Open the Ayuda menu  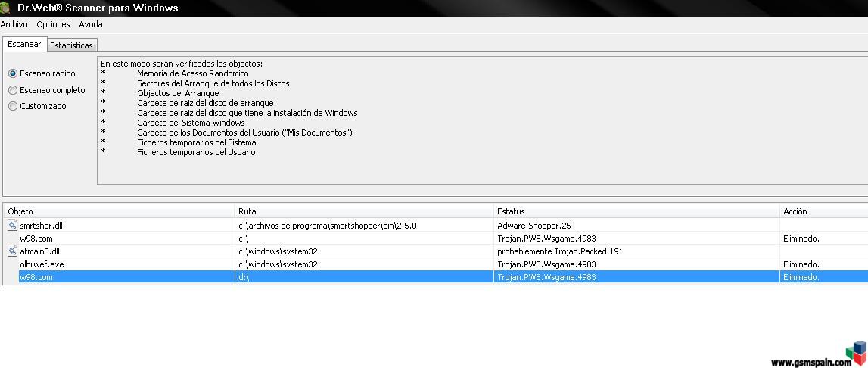click(91, 24)
